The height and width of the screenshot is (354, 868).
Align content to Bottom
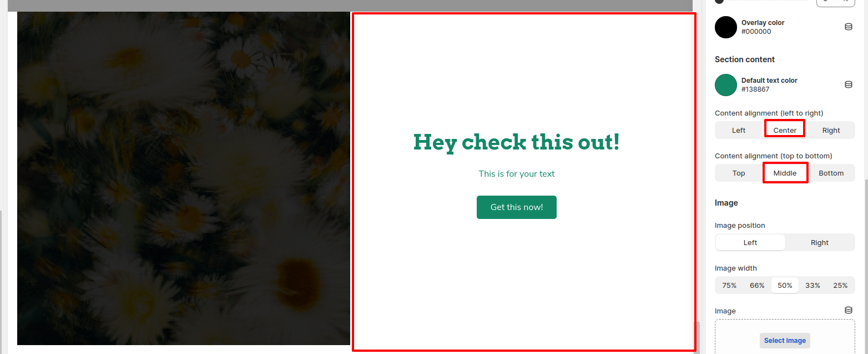[831, 173]
